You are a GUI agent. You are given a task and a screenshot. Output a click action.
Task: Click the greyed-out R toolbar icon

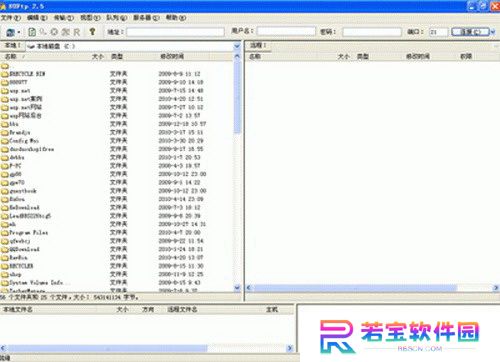(x=77, y=32)
